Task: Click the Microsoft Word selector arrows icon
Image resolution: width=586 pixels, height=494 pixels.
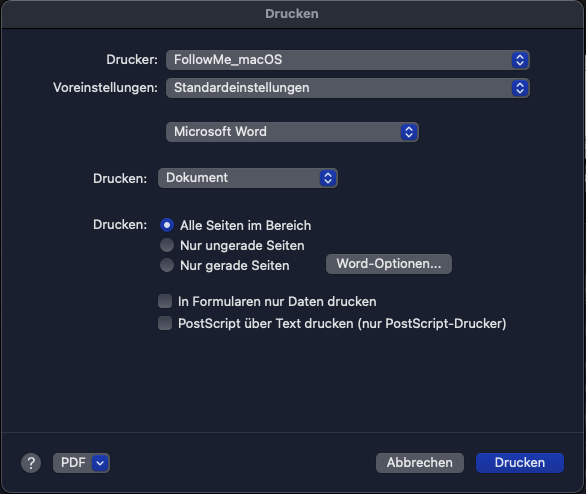Action: (409, 132)
